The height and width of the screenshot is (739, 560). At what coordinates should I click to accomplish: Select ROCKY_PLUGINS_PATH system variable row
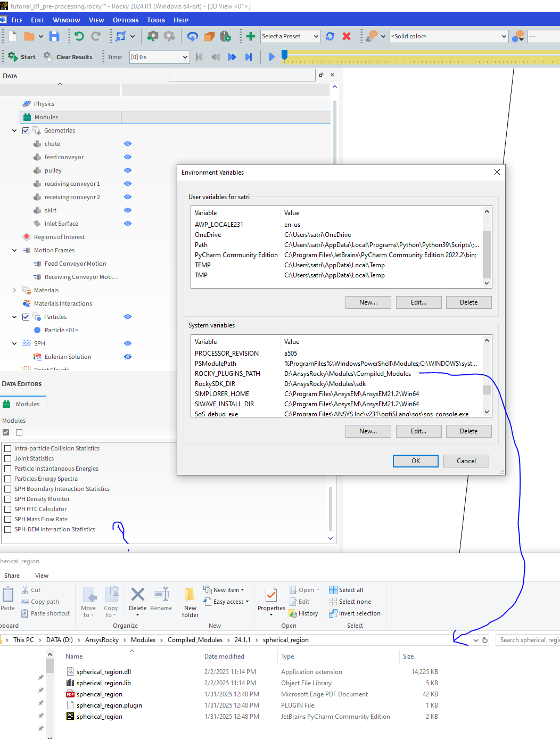coord(336,374)
